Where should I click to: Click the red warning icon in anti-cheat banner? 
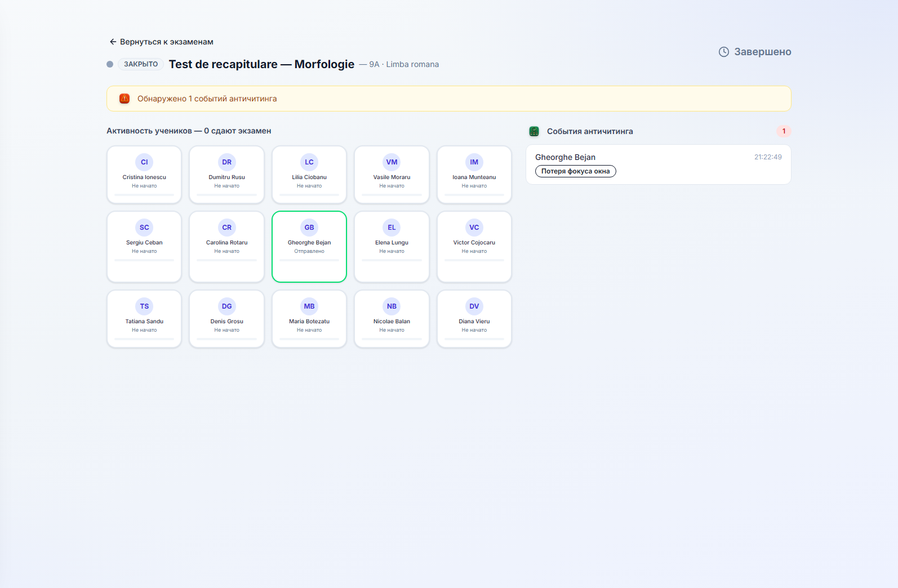pyautogui.click(x=125, y=99)
